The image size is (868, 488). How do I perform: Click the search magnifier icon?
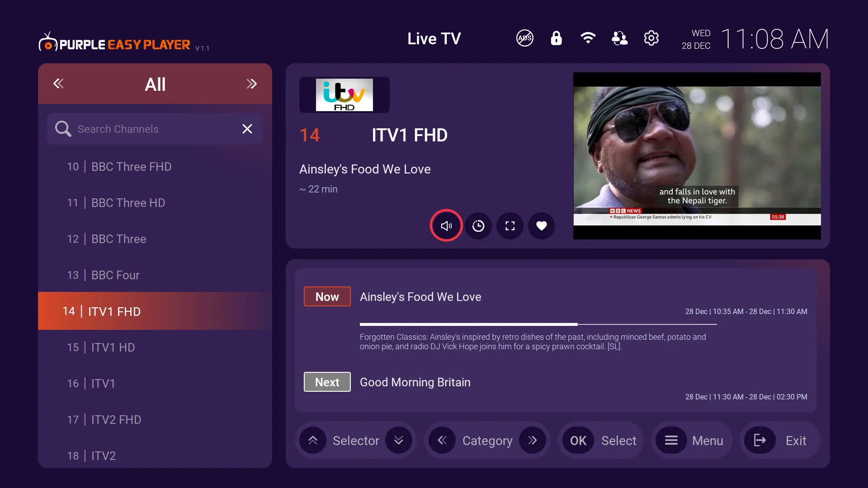click(63, 129)
